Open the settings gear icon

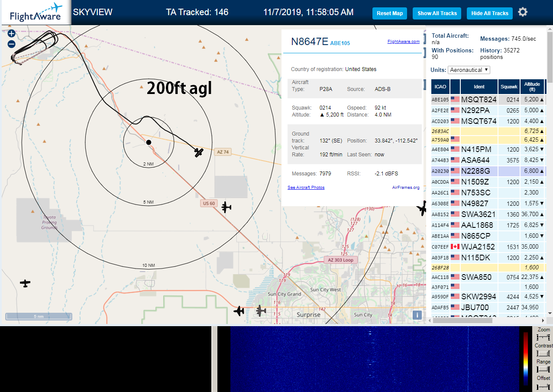click(523, 12)
